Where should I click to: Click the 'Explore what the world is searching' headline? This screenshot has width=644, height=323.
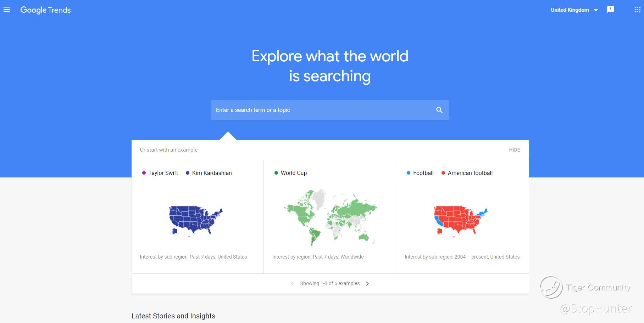pos(330,66)
